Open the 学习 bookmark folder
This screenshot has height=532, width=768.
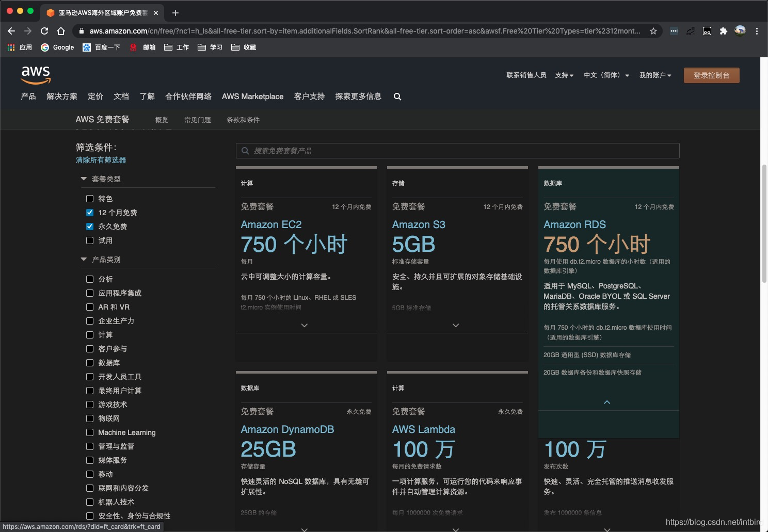[x=210, y=47]
